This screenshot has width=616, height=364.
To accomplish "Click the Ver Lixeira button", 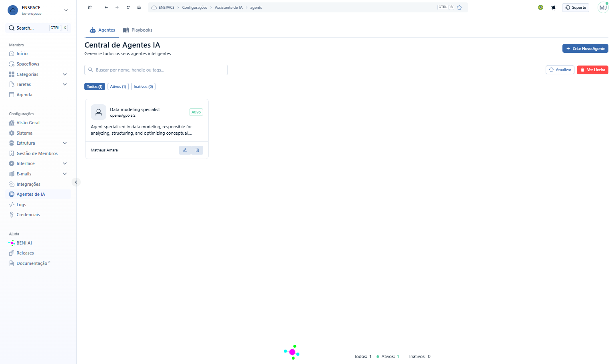I will pyautogui.click(x=592, y=70).
